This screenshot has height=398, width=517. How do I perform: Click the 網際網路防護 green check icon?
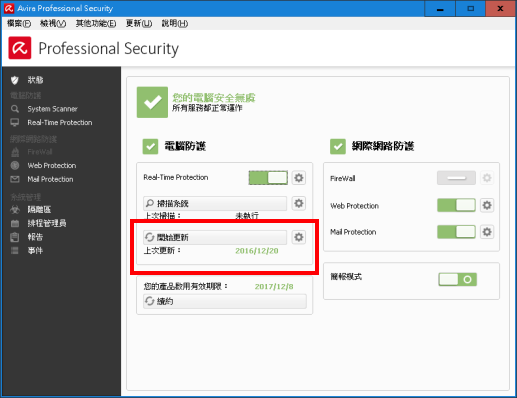click(338, 146)
